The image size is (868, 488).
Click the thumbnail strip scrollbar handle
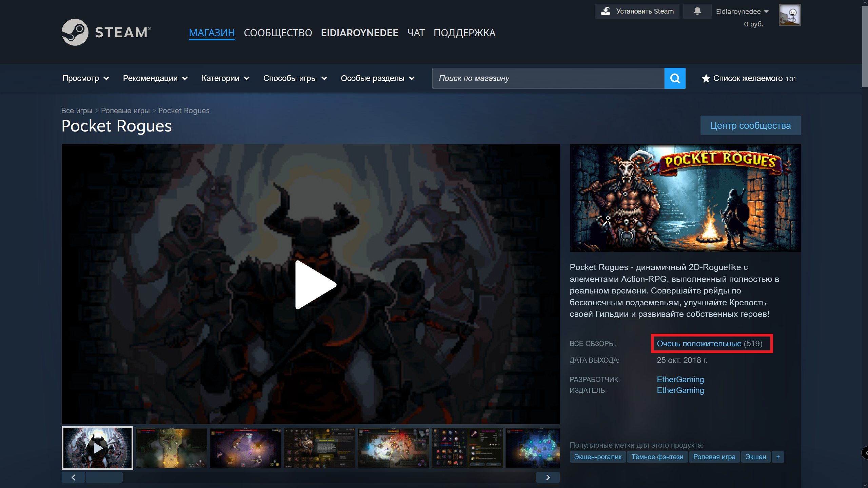click(104, 477)
